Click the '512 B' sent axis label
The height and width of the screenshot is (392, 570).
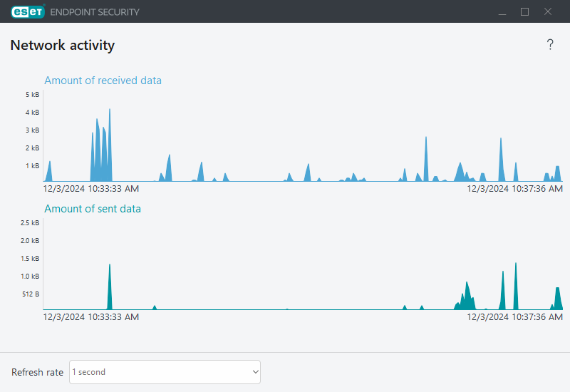(x=31, y=294)
